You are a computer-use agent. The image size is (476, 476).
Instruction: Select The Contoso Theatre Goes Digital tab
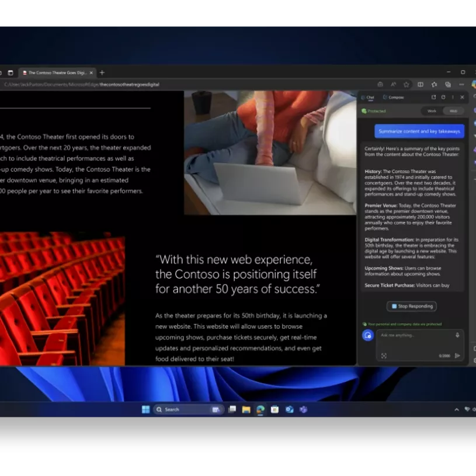[x=58, y=73]
